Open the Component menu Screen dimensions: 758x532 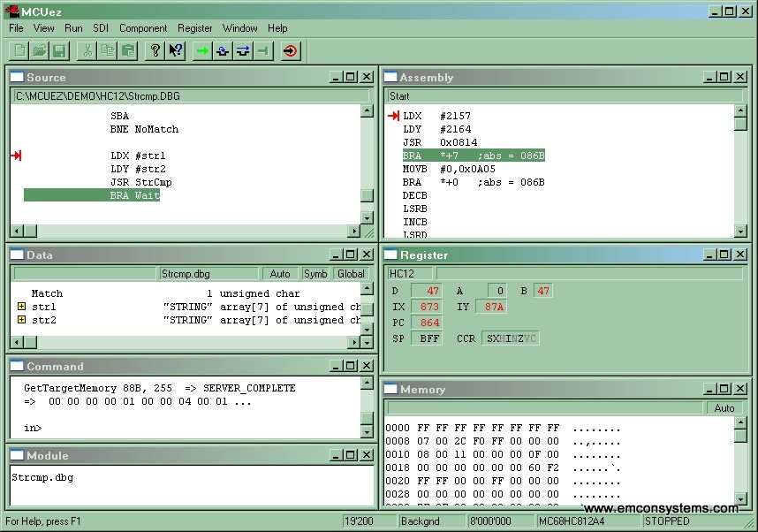coord(143,28)
